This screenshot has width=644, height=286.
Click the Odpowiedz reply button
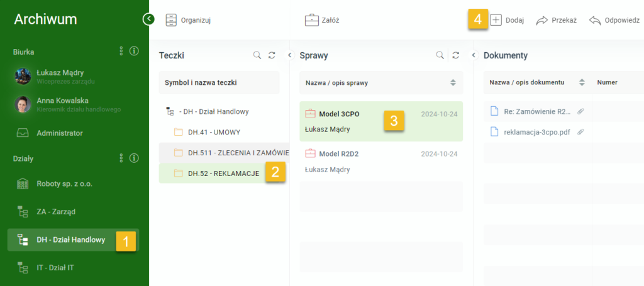[614, 20]
